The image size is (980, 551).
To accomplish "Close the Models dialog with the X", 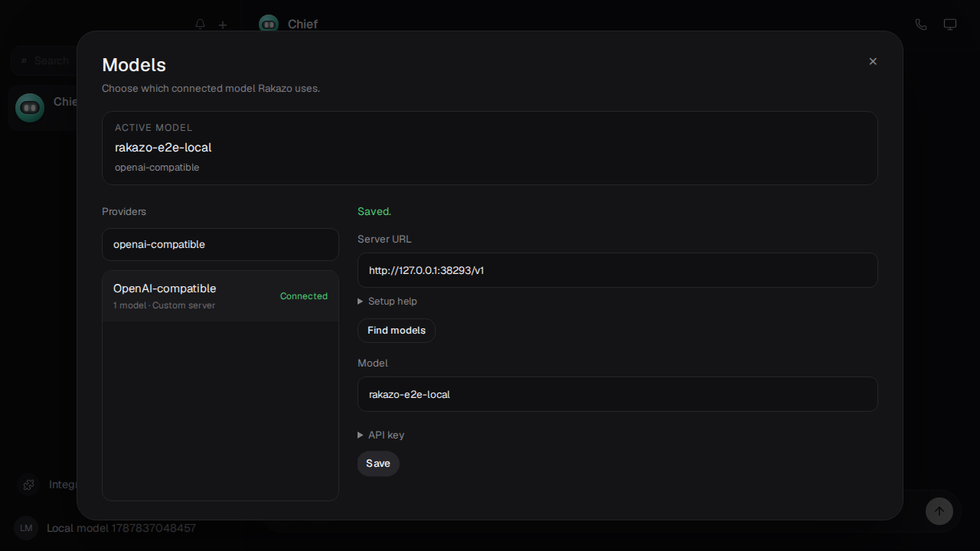I will point(873,61).
